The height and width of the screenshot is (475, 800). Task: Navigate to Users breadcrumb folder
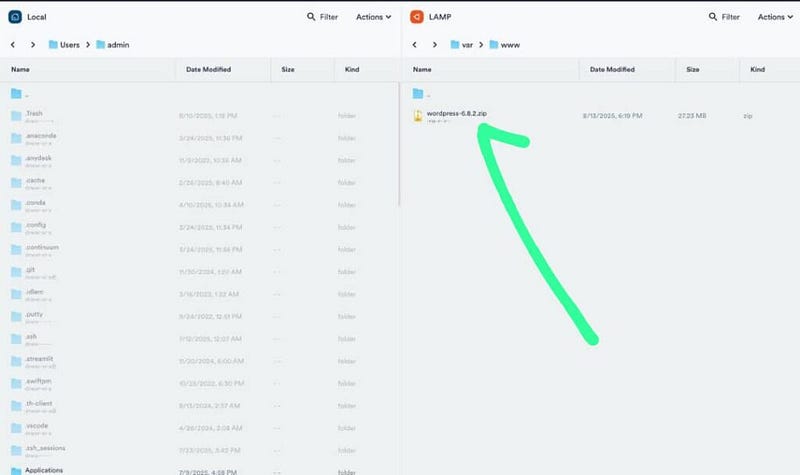click(x=64, y=45)
